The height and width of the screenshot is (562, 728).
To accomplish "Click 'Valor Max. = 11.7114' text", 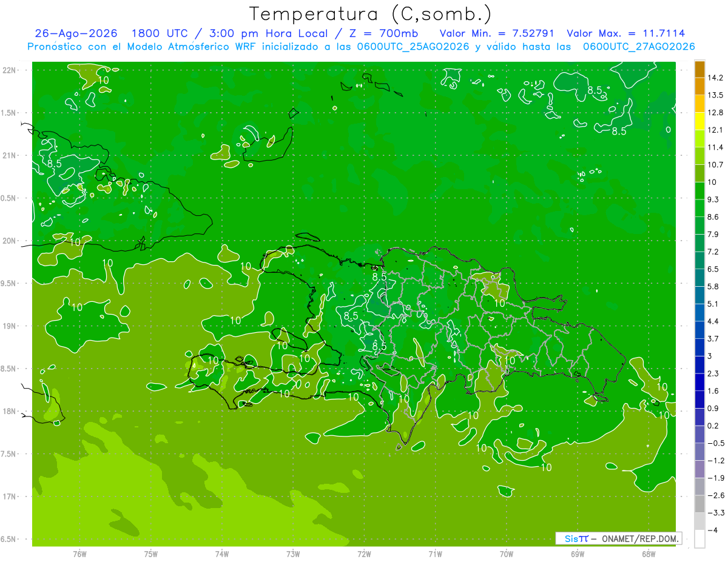I will (626, 33).
